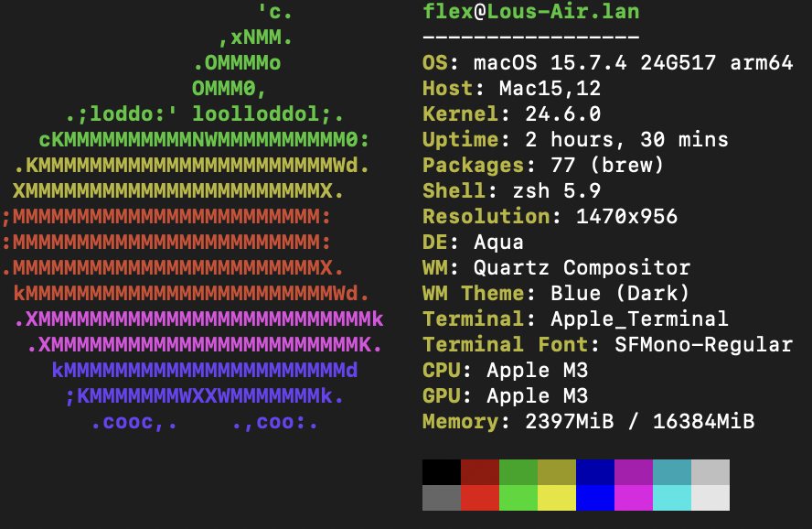The width and height of the screenshot is (812, 529).
Task: Click the dark red color block
Action: (x=480, y=472)
